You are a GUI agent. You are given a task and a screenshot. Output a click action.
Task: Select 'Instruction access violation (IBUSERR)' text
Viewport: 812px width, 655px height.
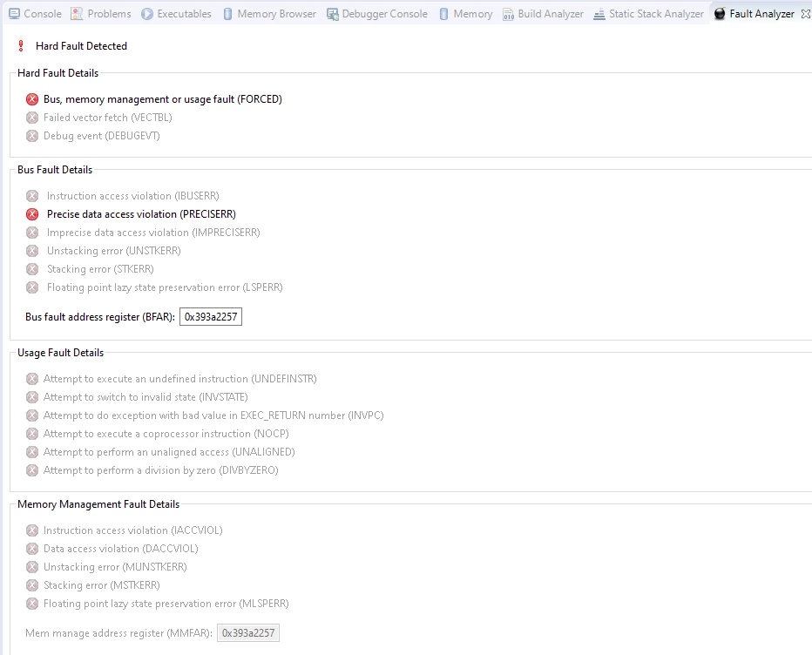(133, 196)
